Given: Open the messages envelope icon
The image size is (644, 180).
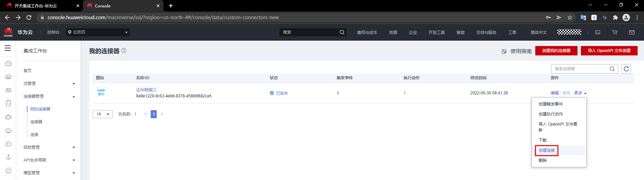Looking at the screenshot, I should [632, 32].
